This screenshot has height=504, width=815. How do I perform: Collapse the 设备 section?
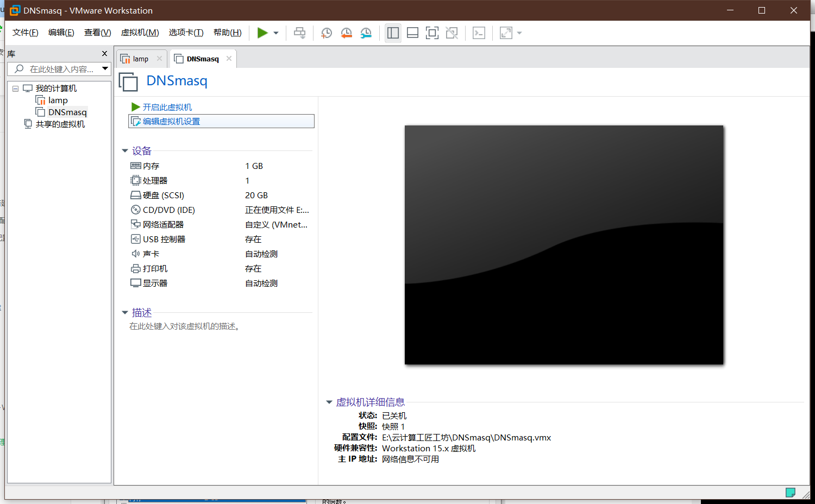click(x=125, y=151)
